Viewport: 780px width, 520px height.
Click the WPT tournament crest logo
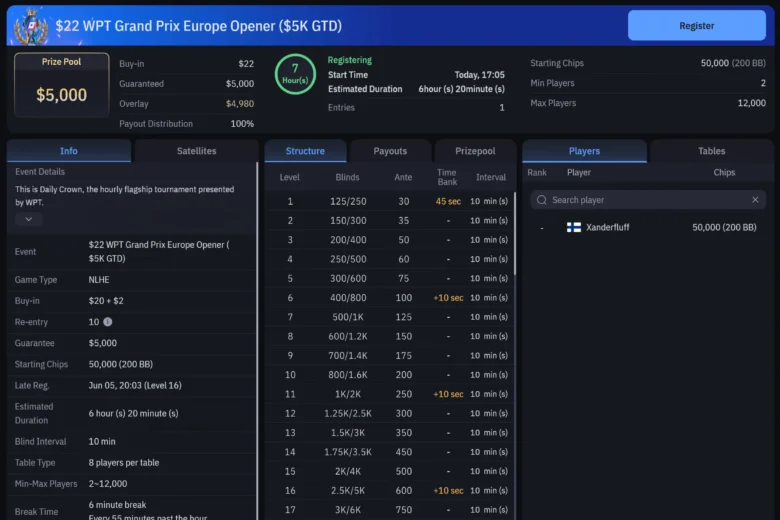point(31,27)
